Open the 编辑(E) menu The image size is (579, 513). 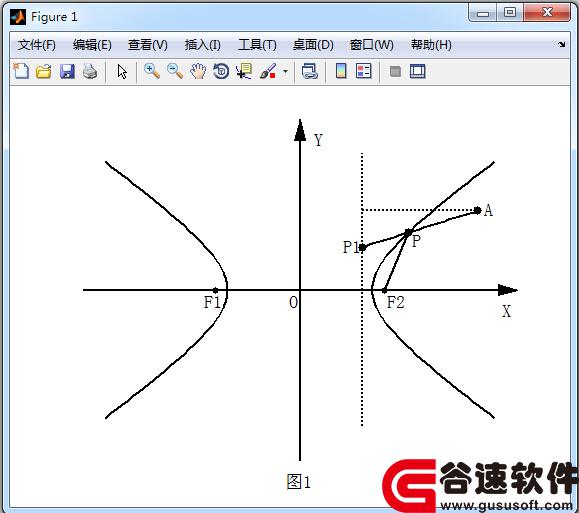click(x=92, y=45)
